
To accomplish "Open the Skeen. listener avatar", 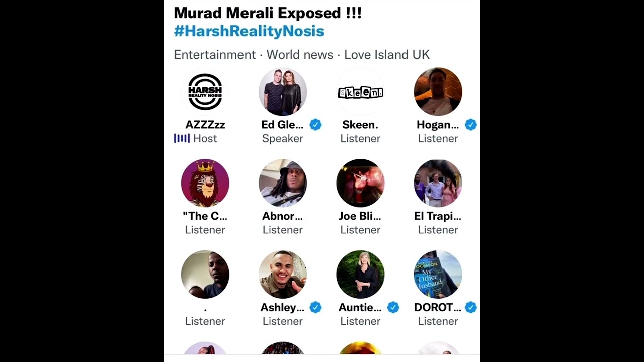I will point(360,92).
